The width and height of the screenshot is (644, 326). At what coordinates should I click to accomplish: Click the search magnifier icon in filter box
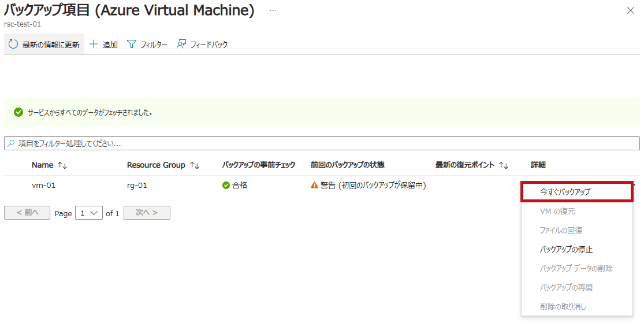pos(11,143)
